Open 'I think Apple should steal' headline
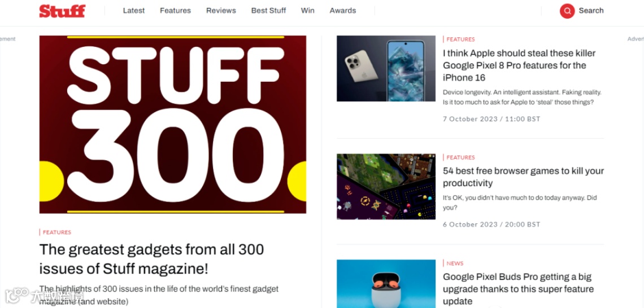The height and width of the screenshot is (308, 644). pos(519,65)
